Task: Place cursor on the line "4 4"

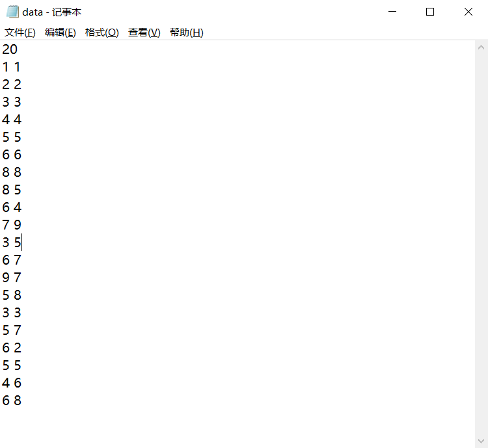Action: pos(12,120)
